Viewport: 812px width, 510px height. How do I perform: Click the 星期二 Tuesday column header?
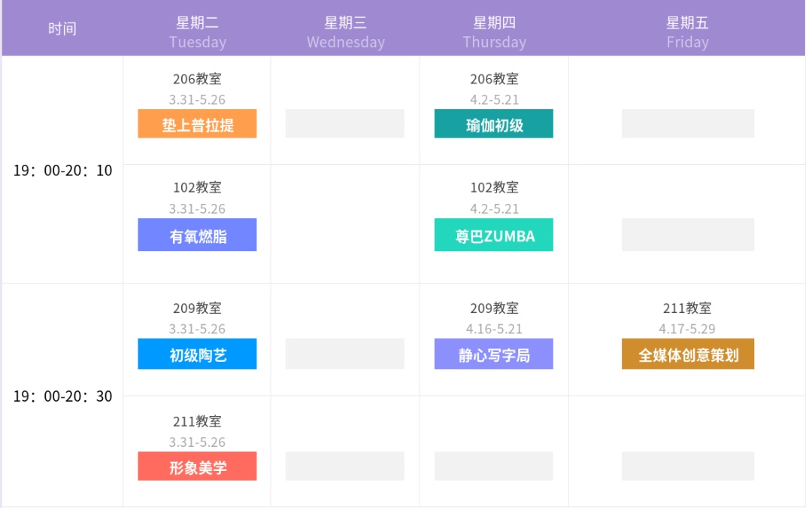(x=197, y=32)
